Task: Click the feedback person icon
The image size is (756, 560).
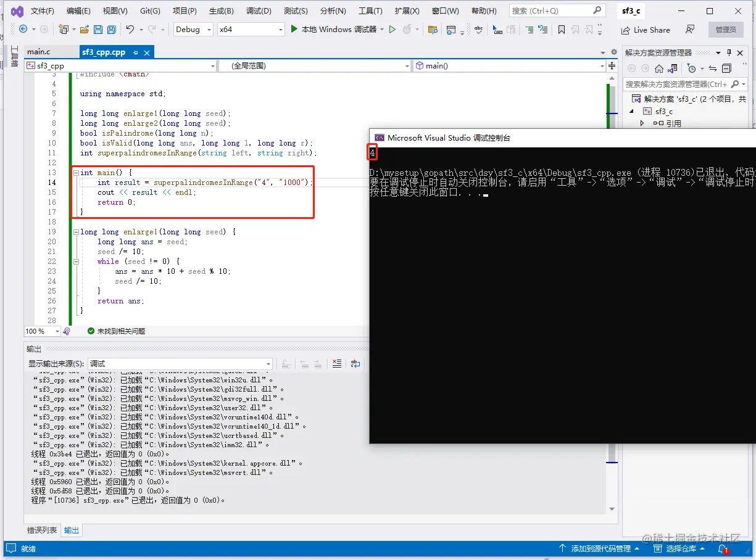Action: point(690,30)
